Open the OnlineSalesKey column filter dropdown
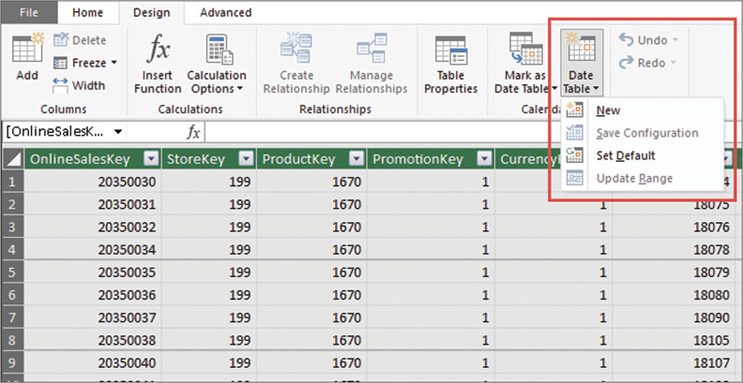Screen dimensions: 743x383 coord(151,160)
